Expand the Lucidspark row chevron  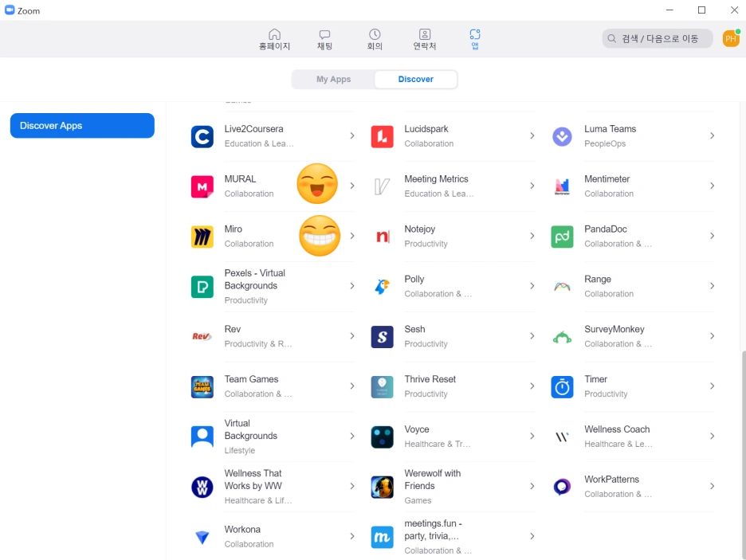[532, 135]
